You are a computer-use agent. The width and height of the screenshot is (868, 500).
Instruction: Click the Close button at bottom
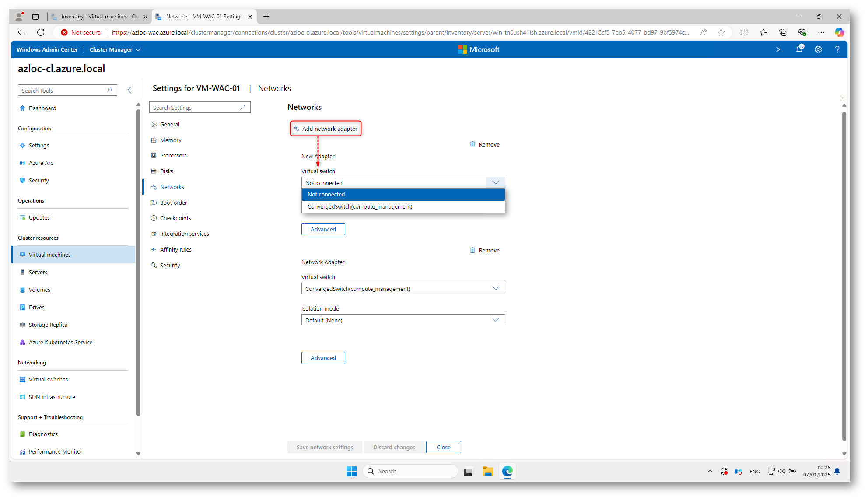pyautogui.click(x=443, y=447)
